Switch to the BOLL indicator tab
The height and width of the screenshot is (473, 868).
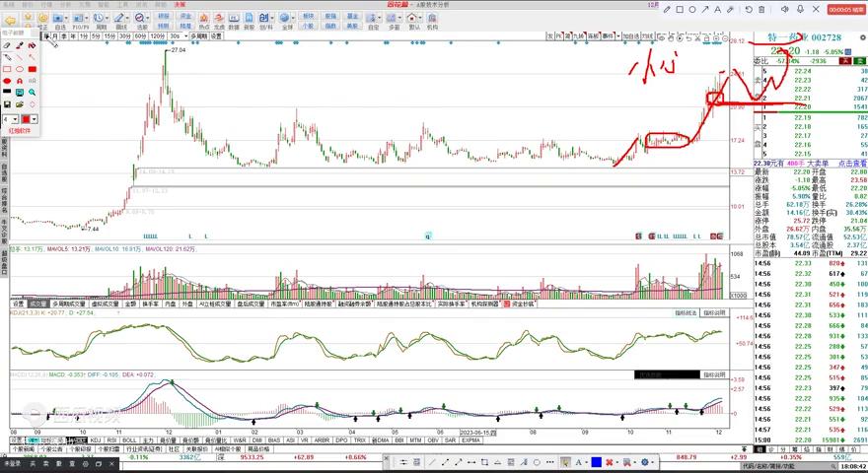[x=129, y=440]
